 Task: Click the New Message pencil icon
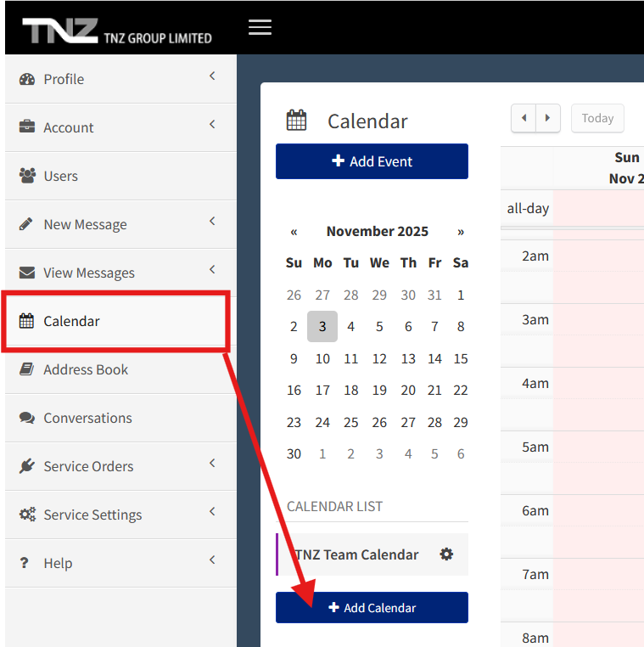click(26, 223)
